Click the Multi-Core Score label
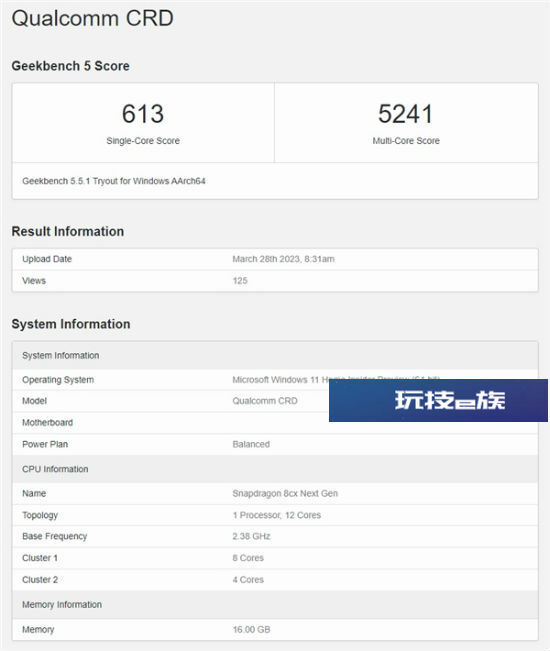This screenshot has width=550, height=651. pyautogui.click(x=406, y=141)
